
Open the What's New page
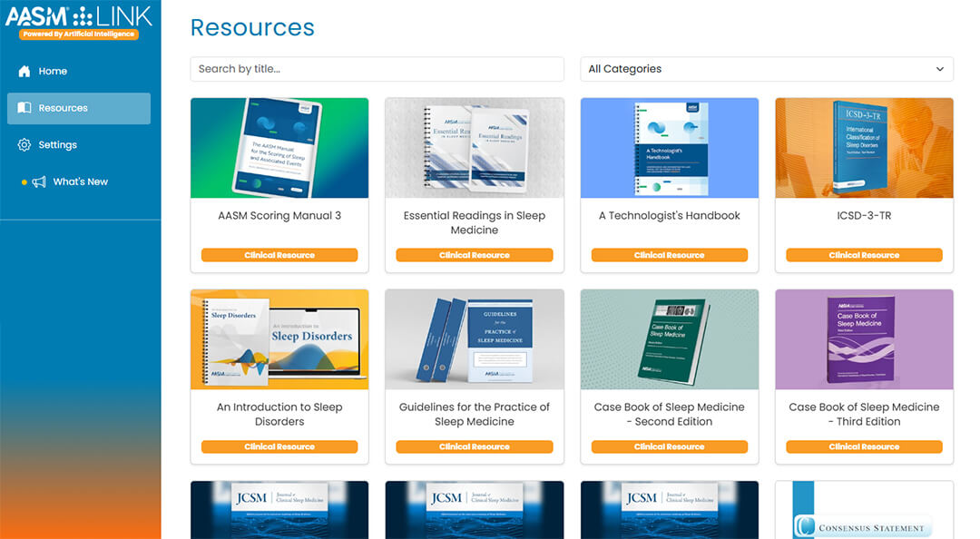[79, 182]
